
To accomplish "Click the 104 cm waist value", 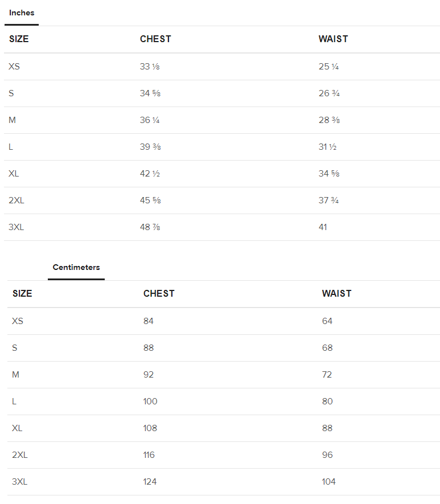I will pos(328,482).
